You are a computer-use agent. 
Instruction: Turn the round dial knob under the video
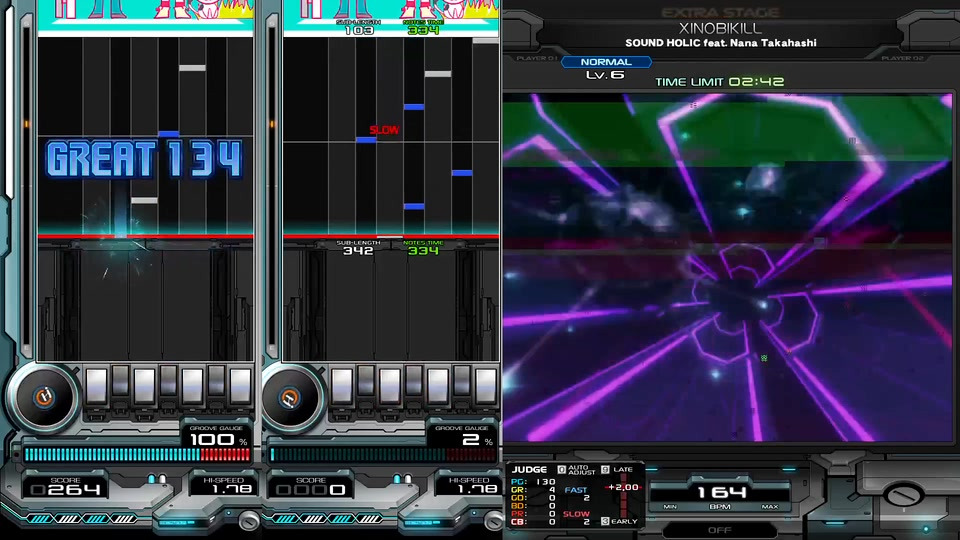point(902,495)
